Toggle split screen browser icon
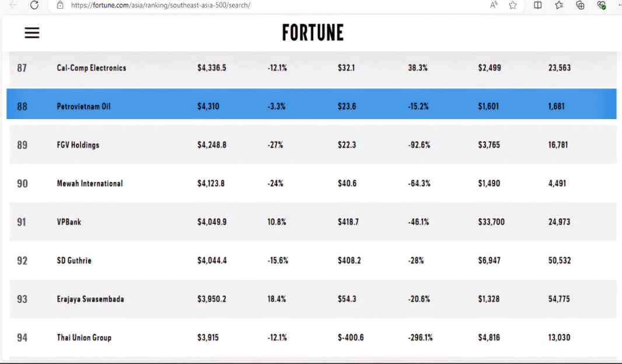622x364 pixels. (537, 5)
